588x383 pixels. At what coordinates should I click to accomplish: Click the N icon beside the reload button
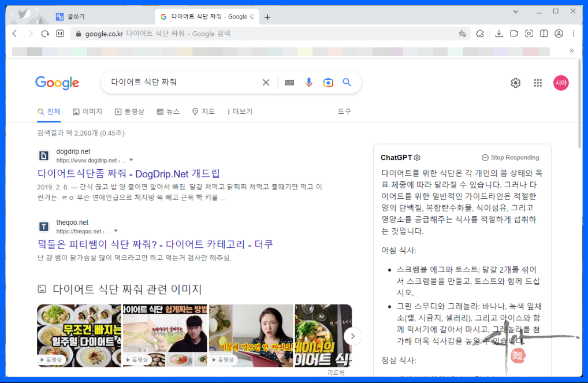60,34
